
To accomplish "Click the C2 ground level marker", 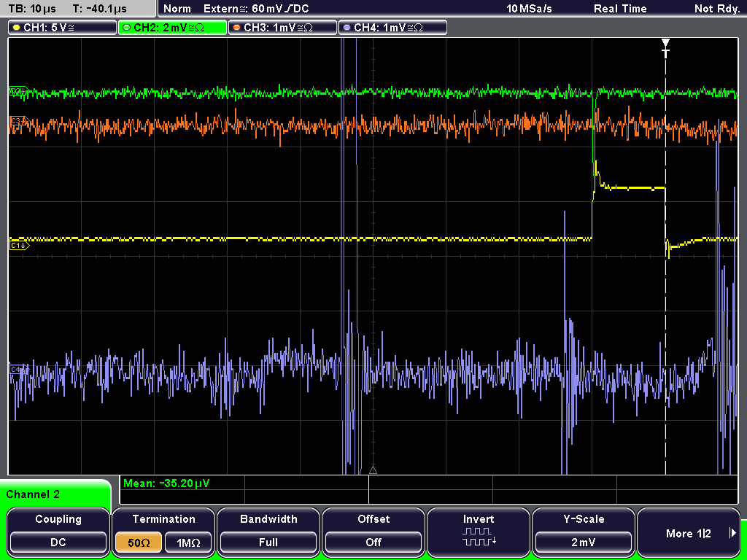I will point(19,90).
